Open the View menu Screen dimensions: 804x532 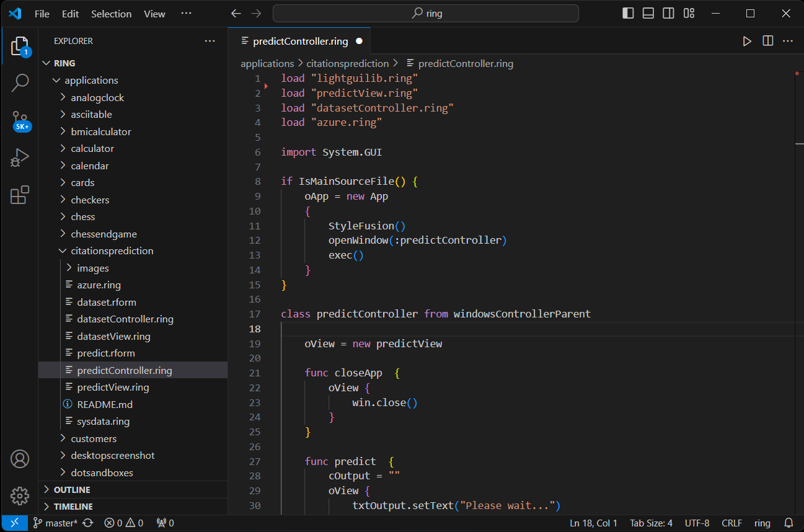click(154, 13)
